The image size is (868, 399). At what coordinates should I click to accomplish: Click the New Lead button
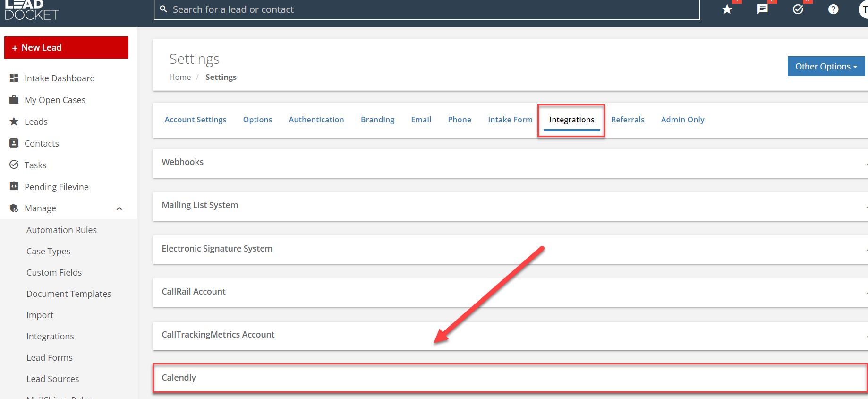[x=66, y=48]
